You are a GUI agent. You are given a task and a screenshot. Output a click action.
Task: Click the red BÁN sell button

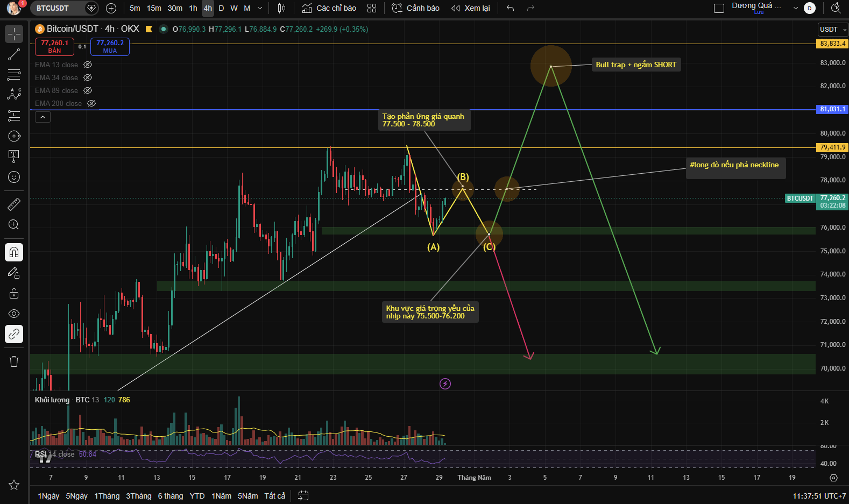coord(54,47)
